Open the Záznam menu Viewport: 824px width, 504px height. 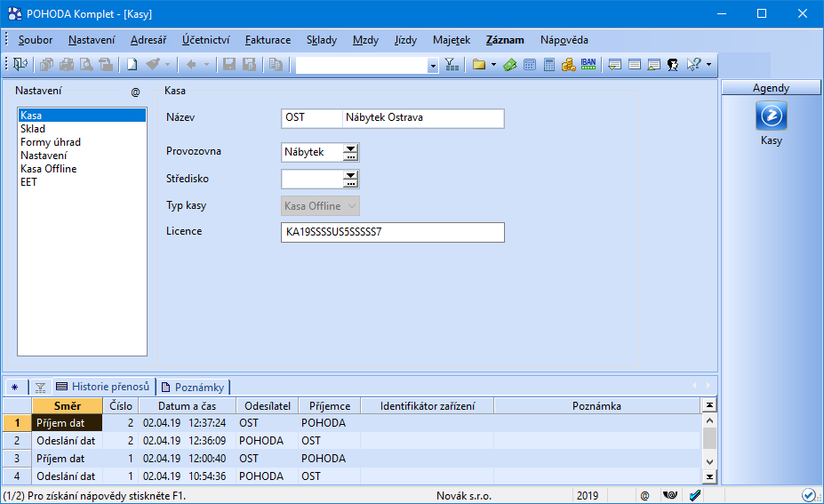(505, 40)
